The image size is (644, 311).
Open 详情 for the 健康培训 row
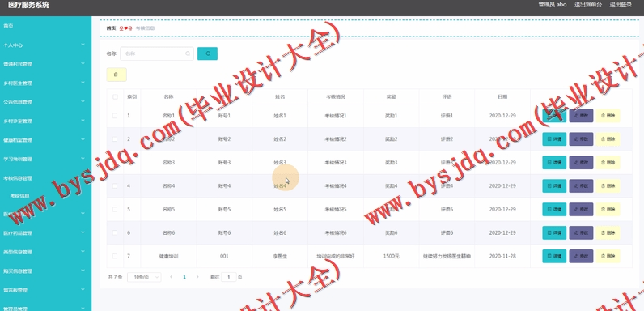coord(554,256)
